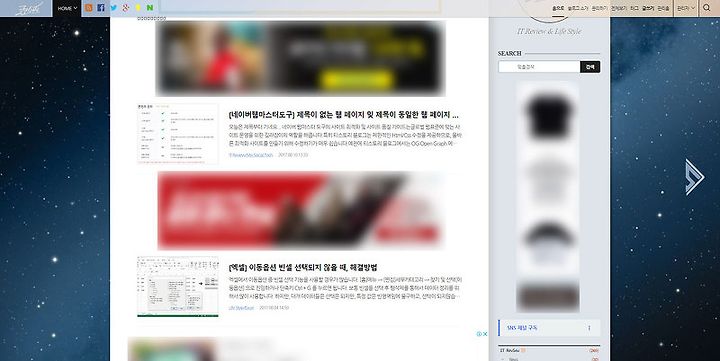
Task: Click the red banner advertisement
Action: coord(301,211)
